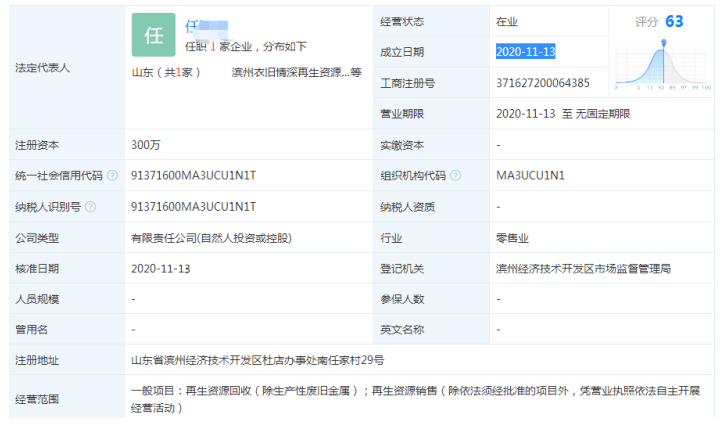Click the help icon beside 组织机构代码
This screenshot has width=726, height=426.
point(456,175)
